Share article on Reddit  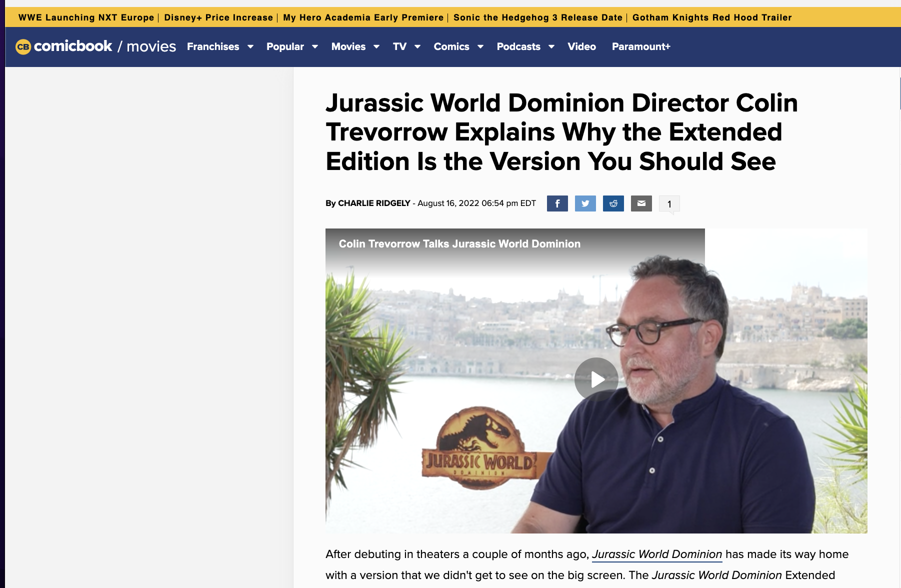click(x=613, y=203)
